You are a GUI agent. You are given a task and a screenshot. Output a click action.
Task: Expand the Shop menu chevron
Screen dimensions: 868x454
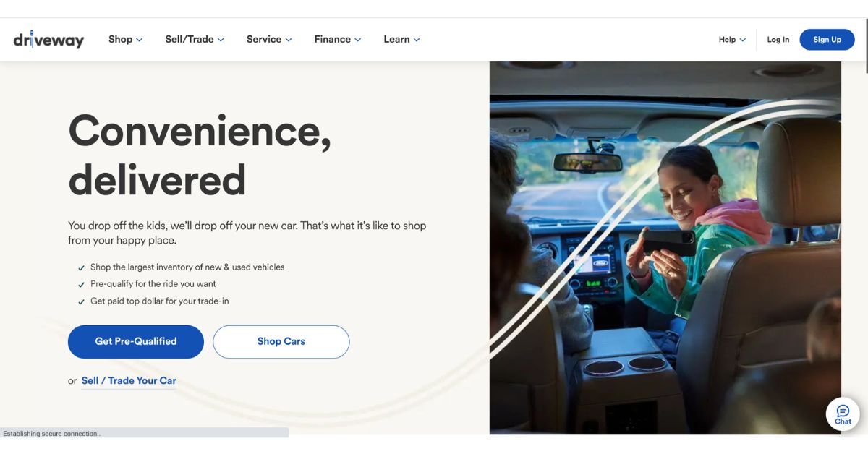pyautogui.click(x=140, y=40)
